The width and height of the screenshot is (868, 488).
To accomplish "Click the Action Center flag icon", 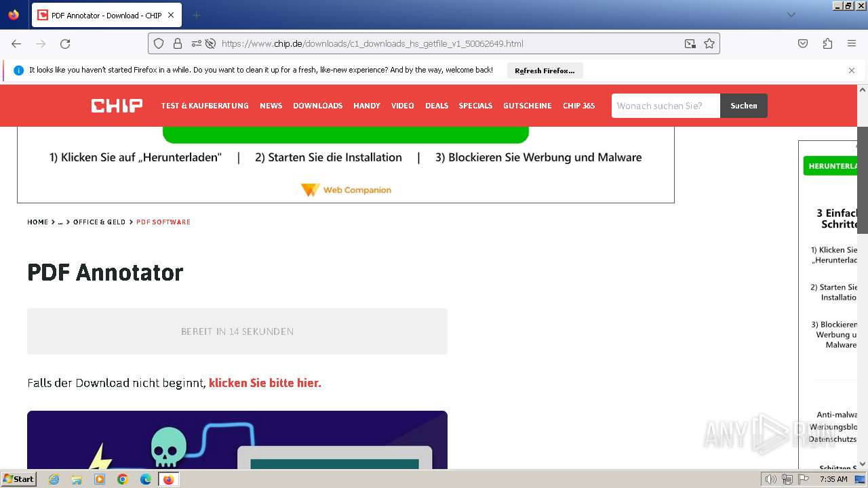I will coord(804,479).
